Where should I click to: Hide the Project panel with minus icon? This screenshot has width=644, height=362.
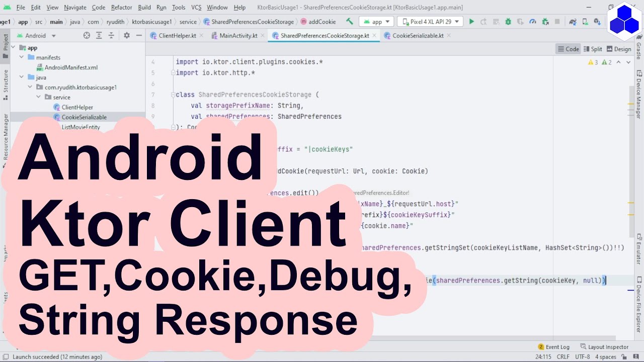coord(139,35)
